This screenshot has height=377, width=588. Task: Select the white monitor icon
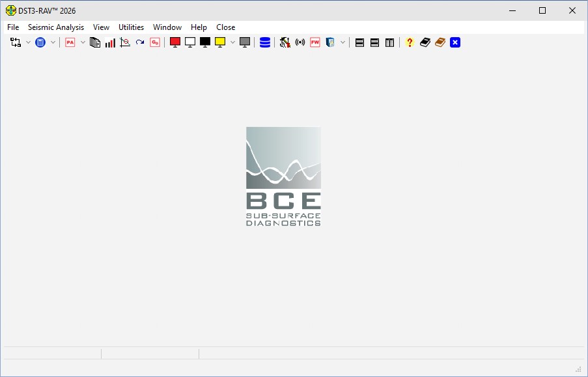click(190, 42)
